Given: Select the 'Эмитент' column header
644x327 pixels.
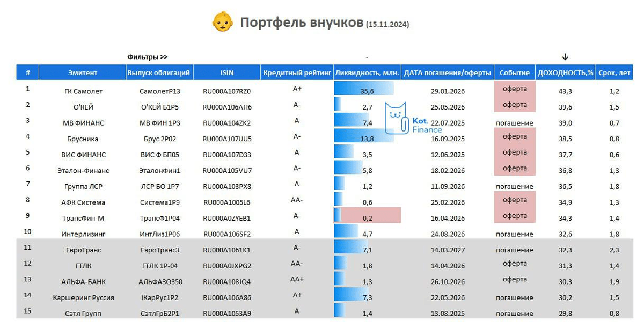Looking at the screenshot, I should tap(83, 73).
